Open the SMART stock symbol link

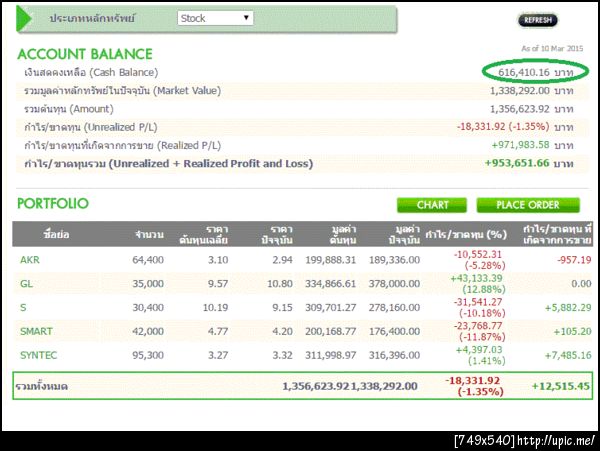pyautogui.click(x=36, y=331)
